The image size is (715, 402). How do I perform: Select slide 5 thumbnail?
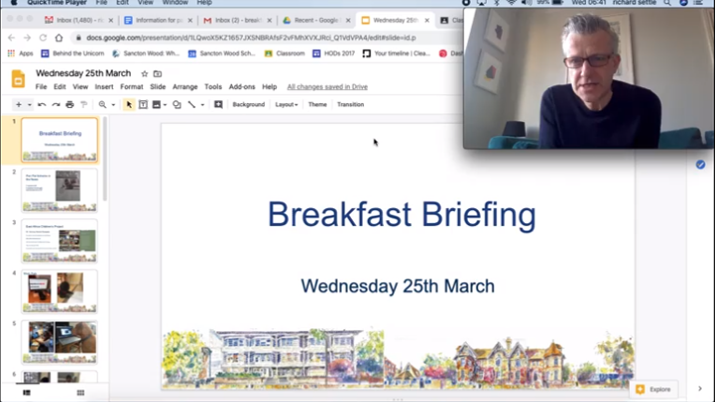[59, 342]
